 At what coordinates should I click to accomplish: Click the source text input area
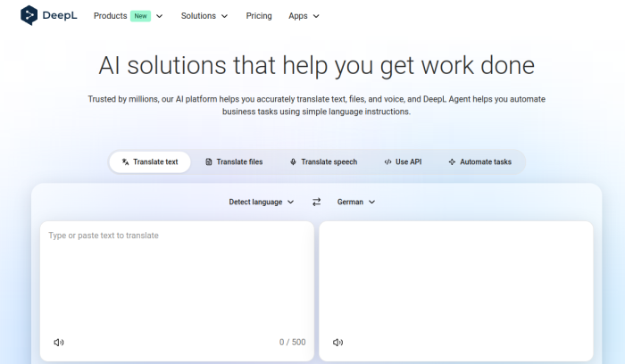(x=176, y=277)
